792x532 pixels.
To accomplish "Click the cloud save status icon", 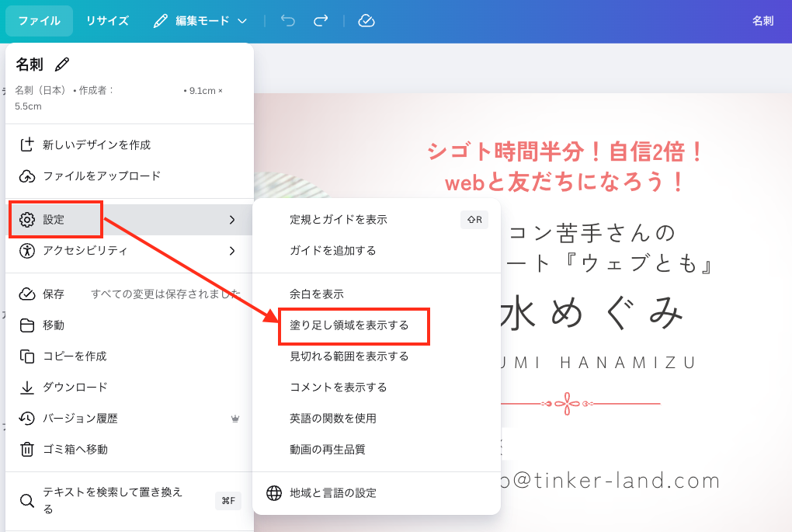I will 366,21.
